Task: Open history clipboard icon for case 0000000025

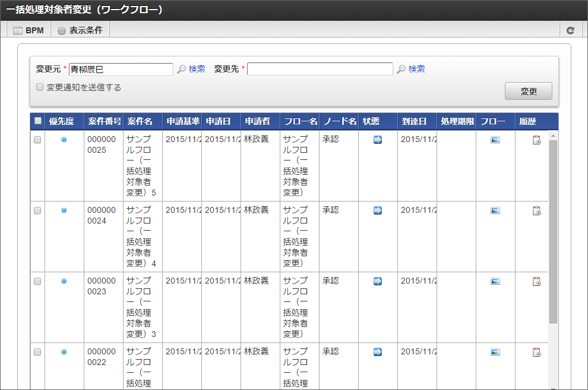Action: [x=536, y=140]
